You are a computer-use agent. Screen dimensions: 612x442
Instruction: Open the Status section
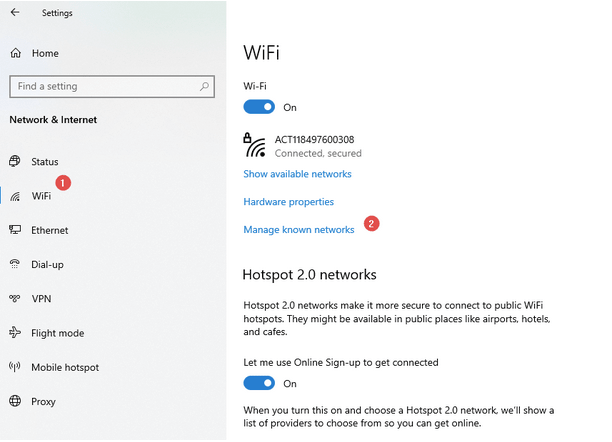point(45,162)
